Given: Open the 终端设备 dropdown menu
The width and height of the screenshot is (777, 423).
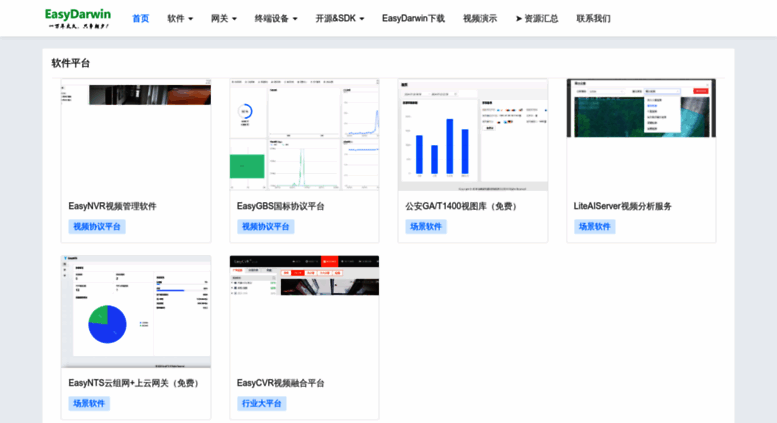Looking at the screenshot, I should point(276,18).
